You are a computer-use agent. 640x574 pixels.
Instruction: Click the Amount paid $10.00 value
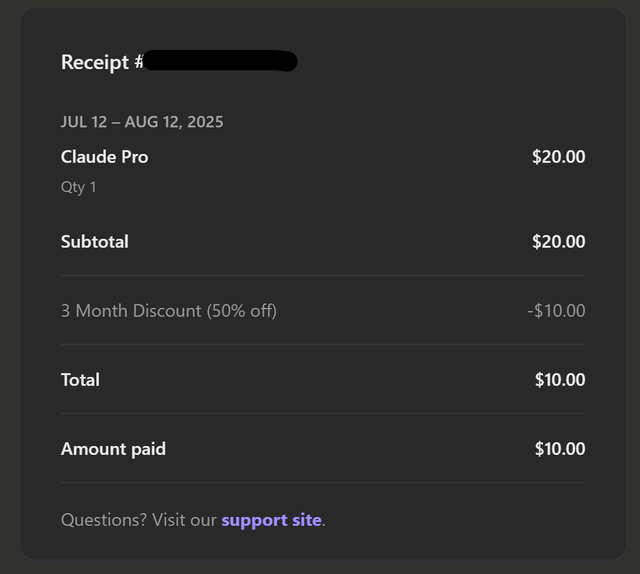point(559,449)
